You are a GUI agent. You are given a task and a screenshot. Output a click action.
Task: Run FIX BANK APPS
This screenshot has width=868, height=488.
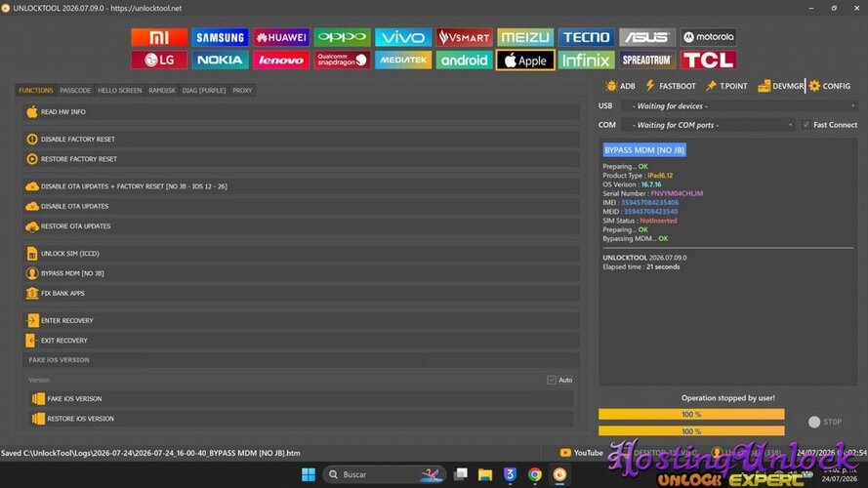coord(301,293)
